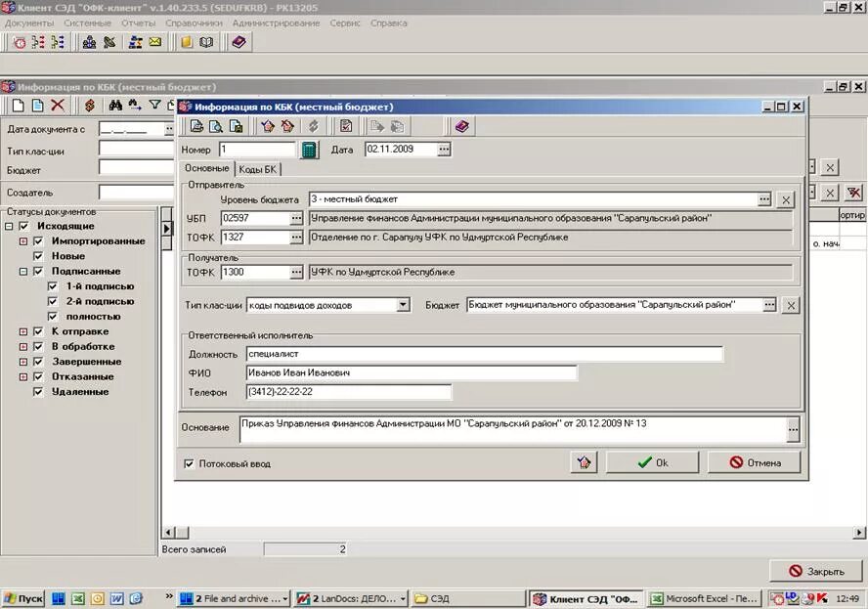Open the date picker button beside Дата

tap(444, 149)
